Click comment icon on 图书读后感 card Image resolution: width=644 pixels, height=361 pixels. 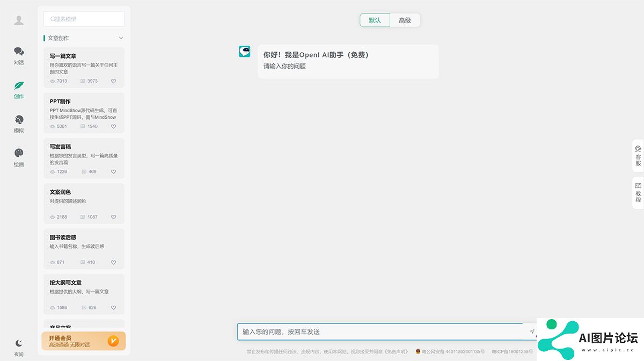pos(83,263)
